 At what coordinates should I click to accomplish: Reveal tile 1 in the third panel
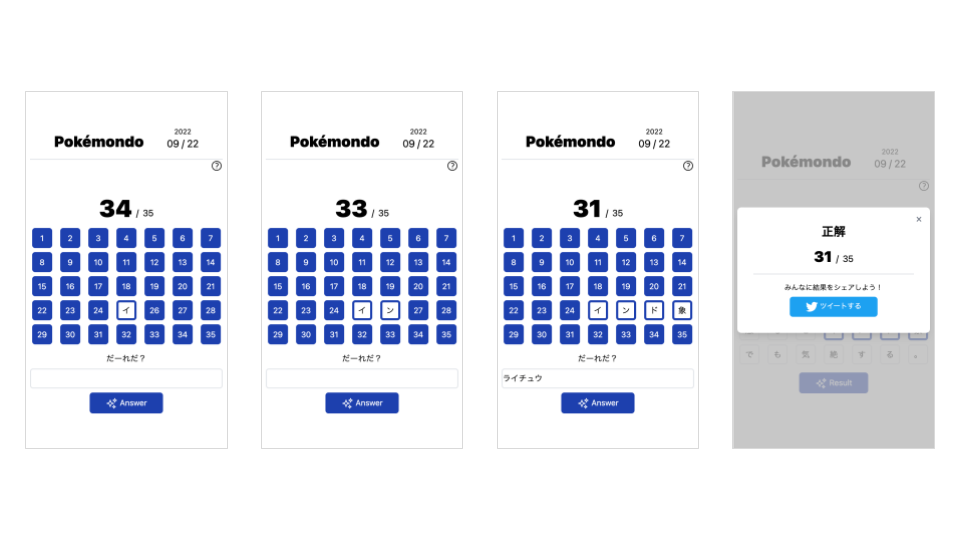[514, 238]
